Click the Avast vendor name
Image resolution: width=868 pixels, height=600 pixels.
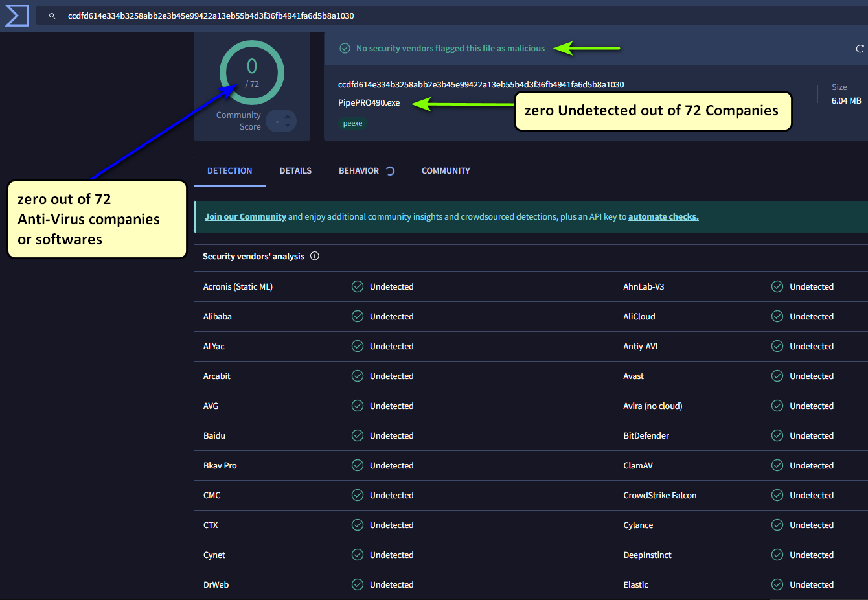click(x=634, y=376)
